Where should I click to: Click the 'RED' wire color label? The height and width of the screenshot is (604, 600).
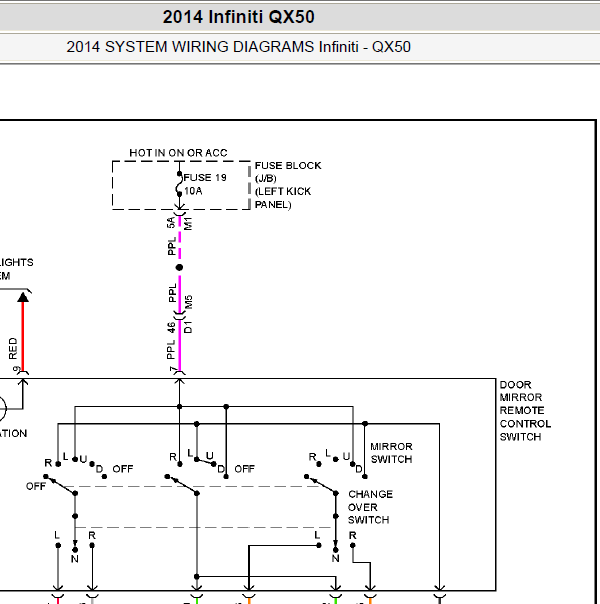[x=13, y=348]
